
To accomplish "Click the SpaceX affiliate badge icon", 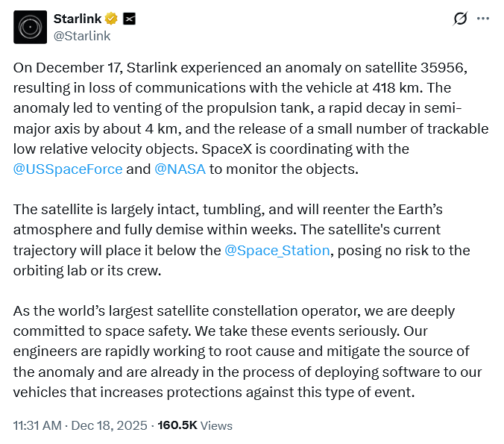I will point(129,19).
